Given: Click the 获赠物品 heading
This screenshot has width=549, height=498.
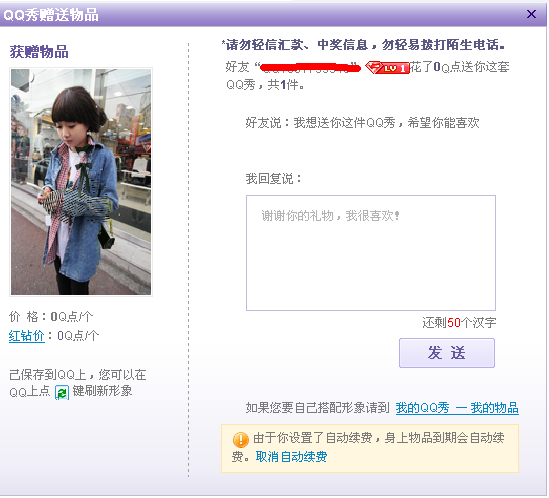Looking at the screenshot, I should tap(39, 52).
